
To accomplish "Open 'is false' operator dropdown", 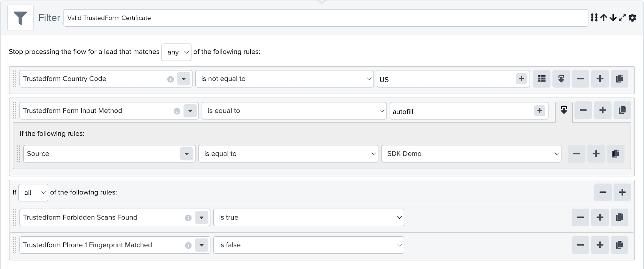I will [x=309, y=245].
